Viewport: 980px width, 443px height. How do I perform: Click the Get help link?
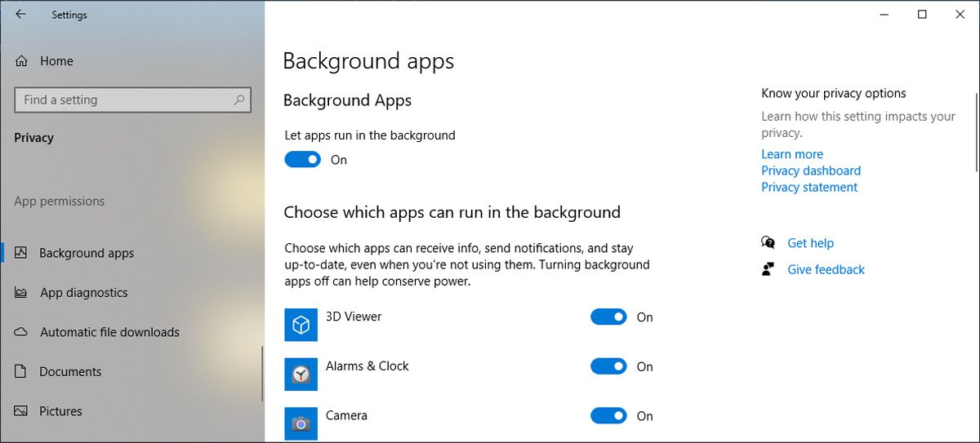(x=810, y=243)
